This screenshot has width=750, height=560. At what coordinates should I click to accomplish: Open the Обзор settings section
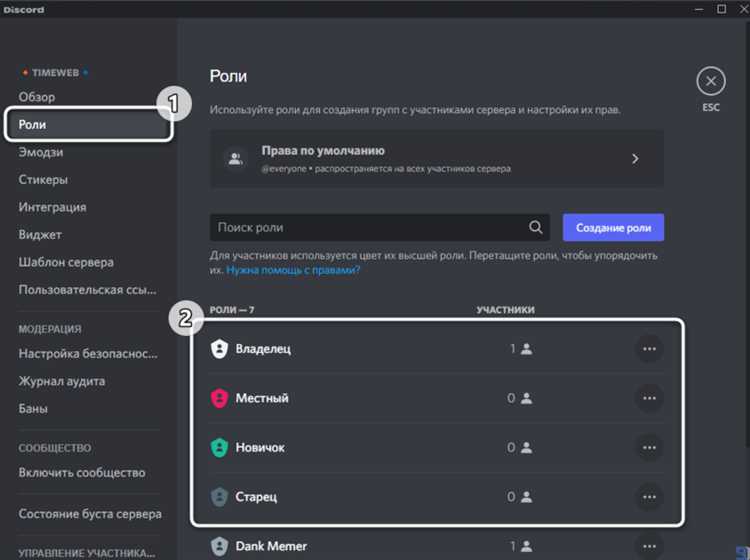(37, 97)
